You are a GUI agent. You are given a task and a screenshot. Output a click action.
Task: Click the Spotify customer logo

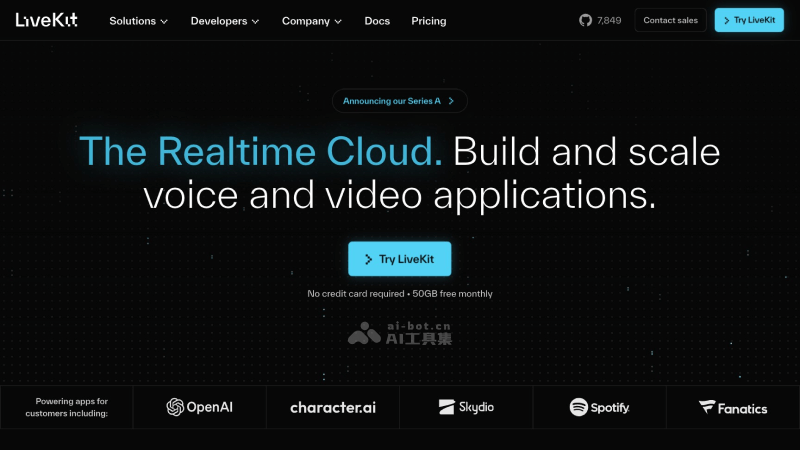599,407
